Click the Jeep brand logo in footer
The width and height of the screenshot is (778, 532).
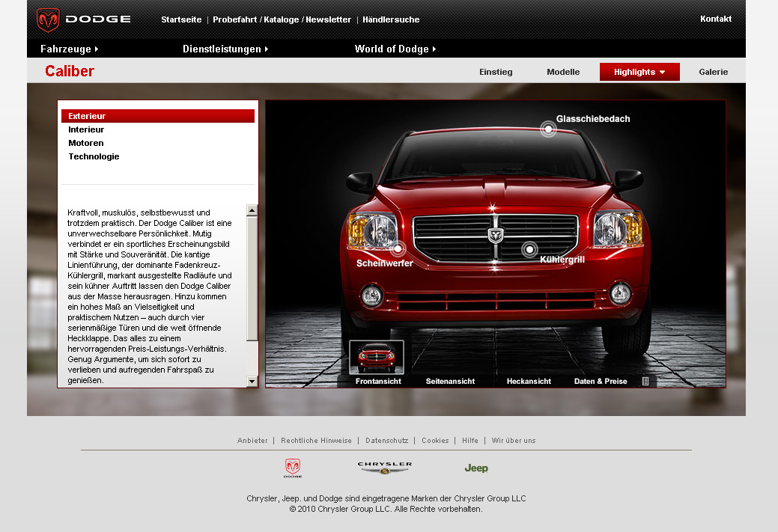475,468
